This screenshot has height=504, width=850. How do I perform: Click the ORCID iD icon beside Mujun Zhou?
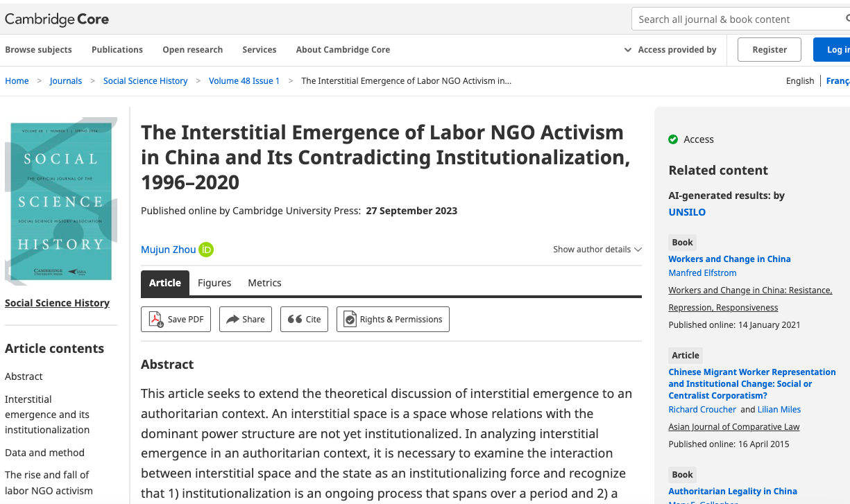click(x=206, y=250)
